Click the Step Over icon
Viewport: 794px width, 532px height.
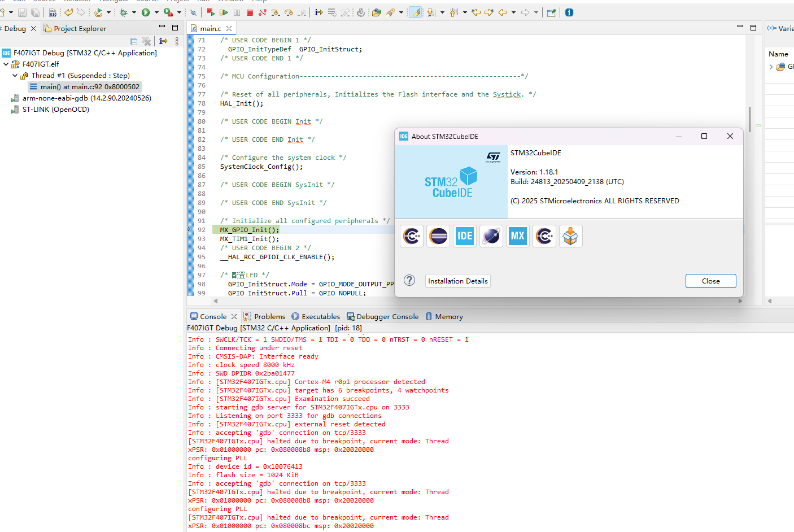click(x=289, y=12)
